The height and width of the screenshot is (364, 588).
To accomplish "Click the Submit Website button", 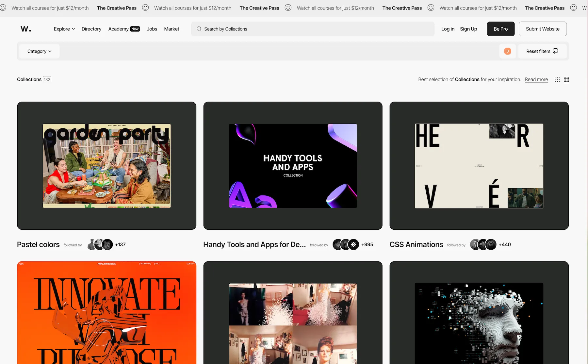I will pos(543,29).
